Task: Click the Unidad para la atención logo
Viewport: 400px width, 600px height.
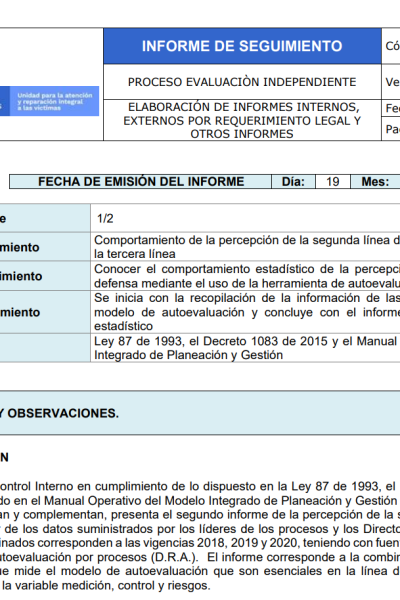Action: [49, 101]
